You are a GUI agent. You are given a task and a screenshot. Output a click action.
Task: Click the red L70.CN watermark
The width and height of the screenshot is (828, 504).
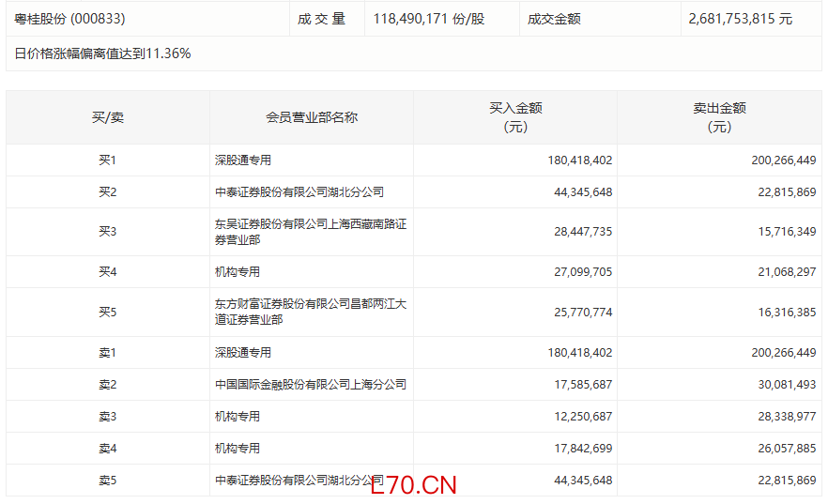[413, 485]
